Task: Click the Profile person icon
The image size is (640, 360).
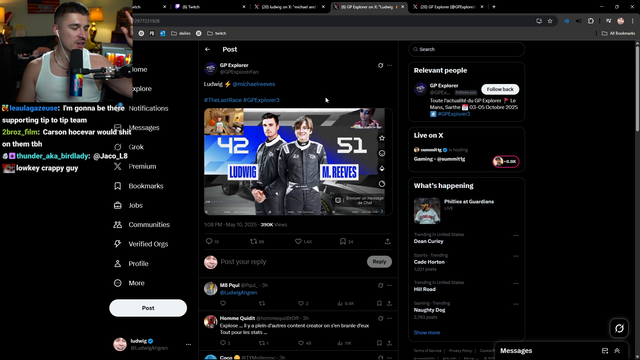Action: pos(118,263)
